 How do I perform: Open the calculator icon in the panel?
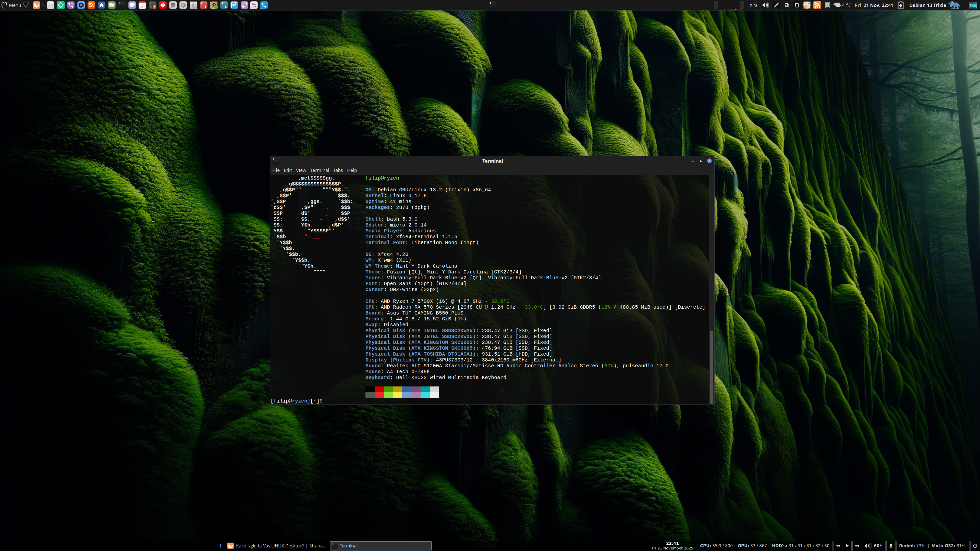click(x=153, y=5)
